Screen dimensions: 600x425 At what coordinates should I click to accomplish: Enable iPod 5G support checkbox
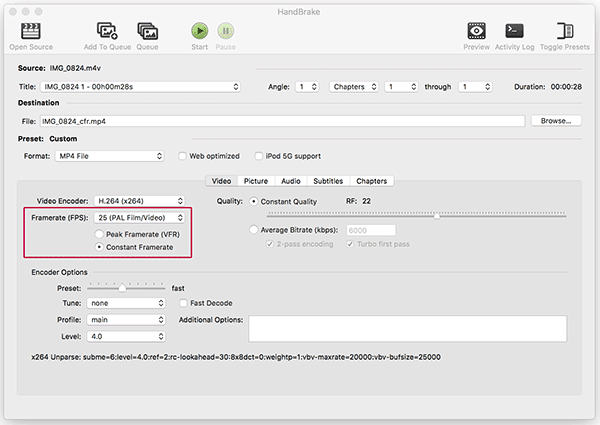[x=259, y=156]
